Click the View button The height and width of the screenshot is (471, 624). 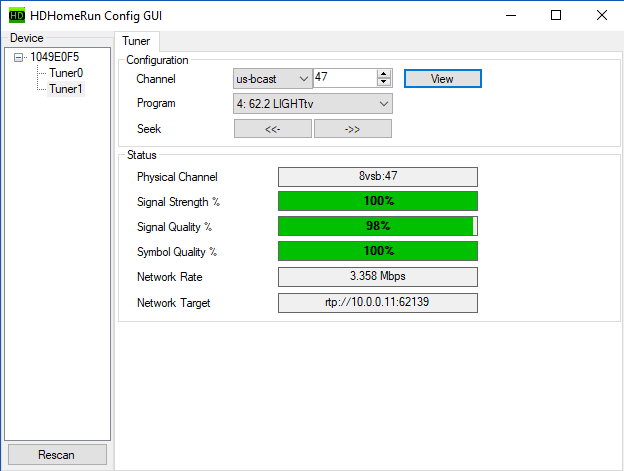pos(443,79)
